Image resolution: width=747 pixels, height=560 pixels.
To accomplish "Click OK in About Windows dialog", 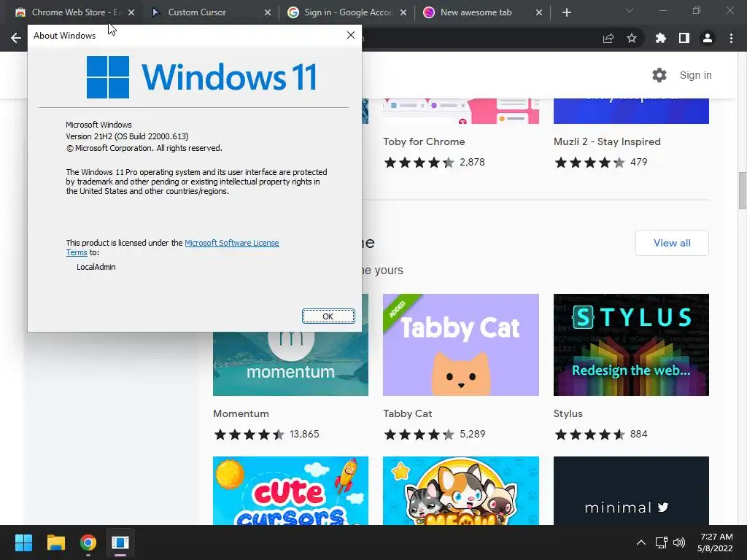I will [x=328, y=316].
